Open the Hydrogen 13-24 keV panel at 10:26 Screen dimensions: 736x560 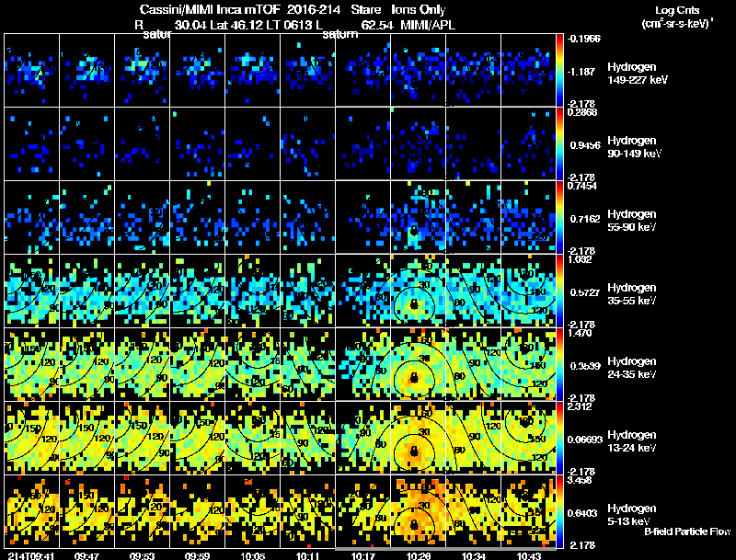419,438
